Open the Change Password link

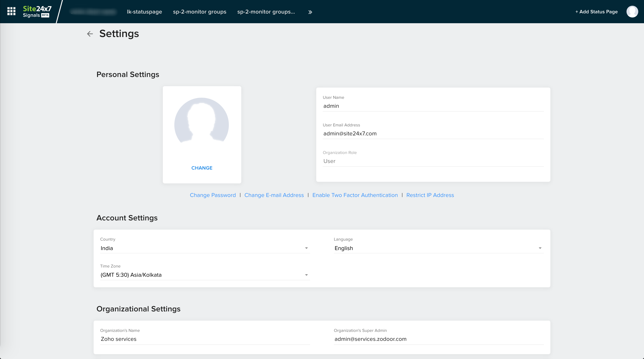[x=213, y=195]
